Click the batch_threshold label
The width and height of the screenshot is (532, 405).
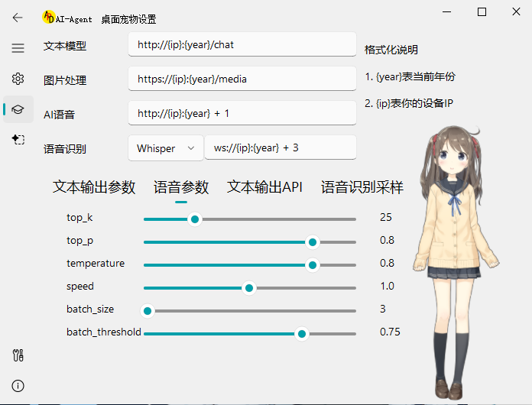pyautogui.click(x=104, y=332)
